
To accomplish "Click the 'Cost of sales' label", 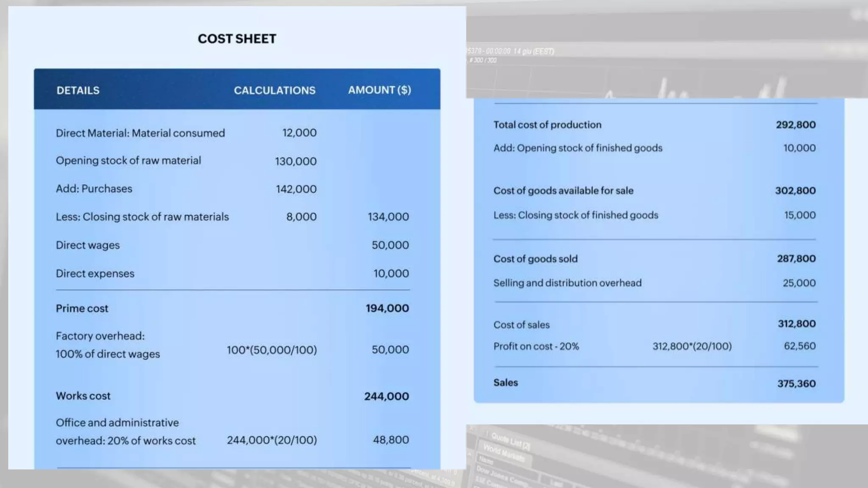I will (521, 325).
